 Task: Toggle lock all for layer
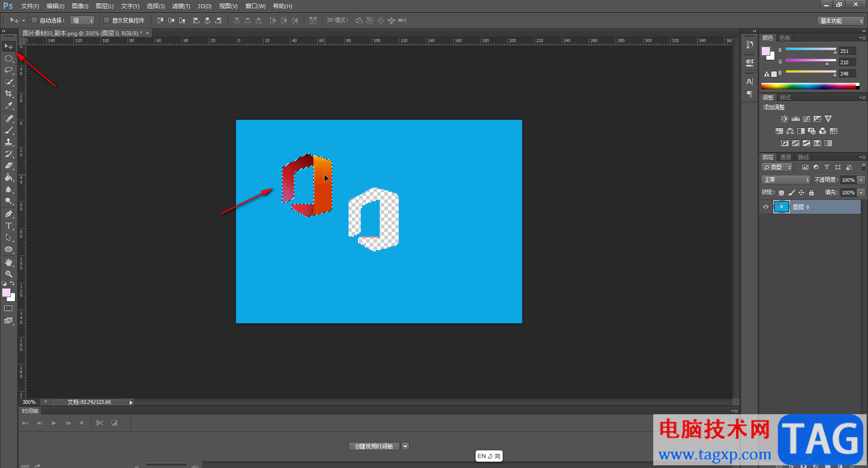[x=811, y=193]
